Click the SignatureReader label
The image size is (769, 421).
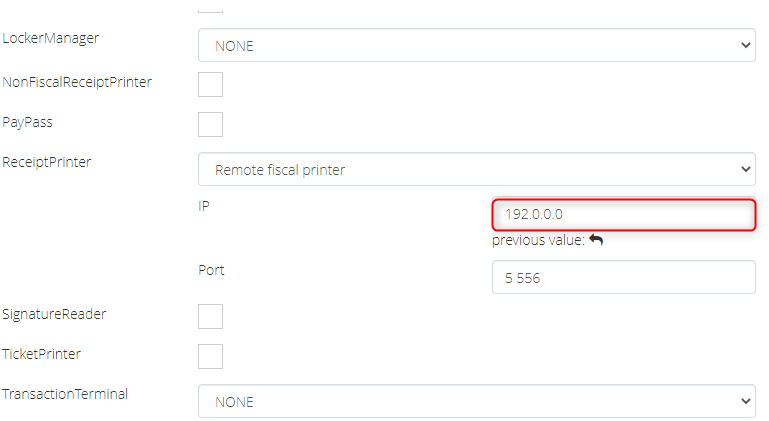coord(54,314)
